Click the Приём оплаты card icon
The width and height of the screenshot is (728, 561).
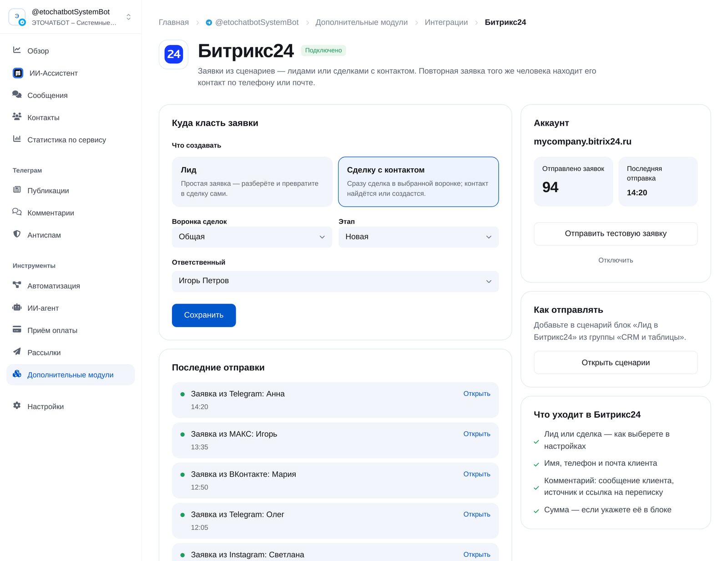coord(17,330)
